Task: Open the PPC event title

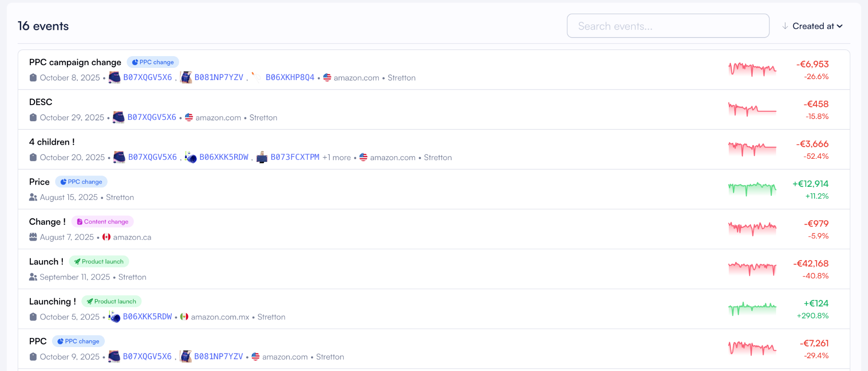Action: point(38,341)
